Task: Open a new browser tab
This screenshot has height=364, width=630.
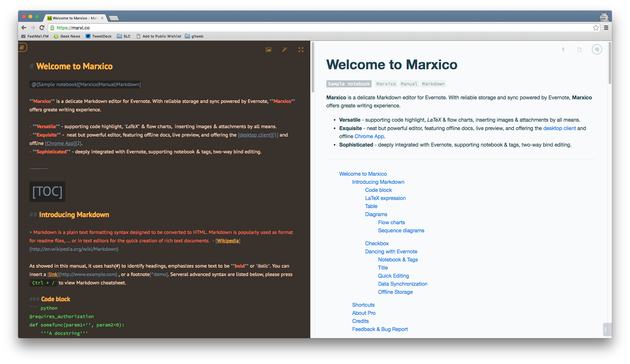Action: pos(114,18)
